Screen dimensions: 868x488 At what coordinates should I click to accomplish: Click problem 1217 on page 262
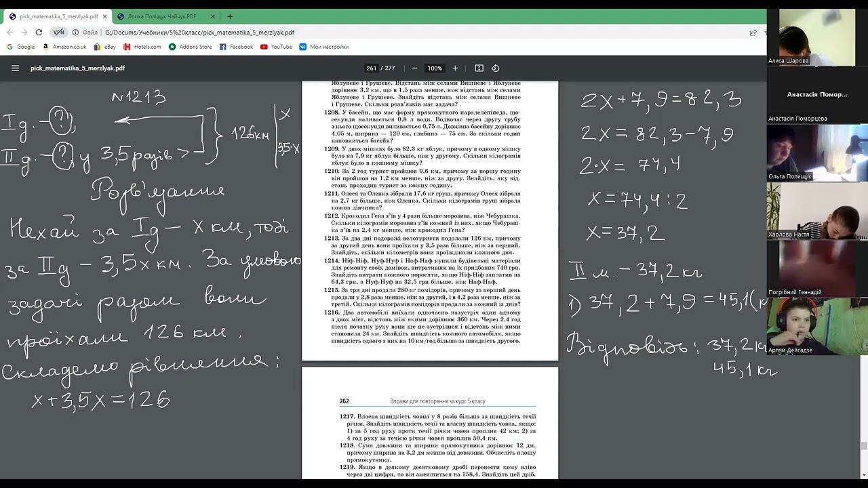(438, 427)
